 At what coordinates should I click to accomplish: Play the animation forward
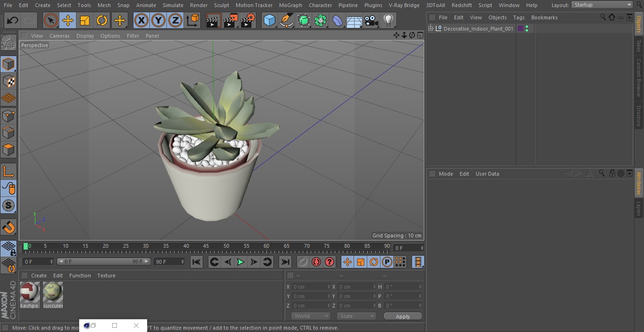[240, 262]
